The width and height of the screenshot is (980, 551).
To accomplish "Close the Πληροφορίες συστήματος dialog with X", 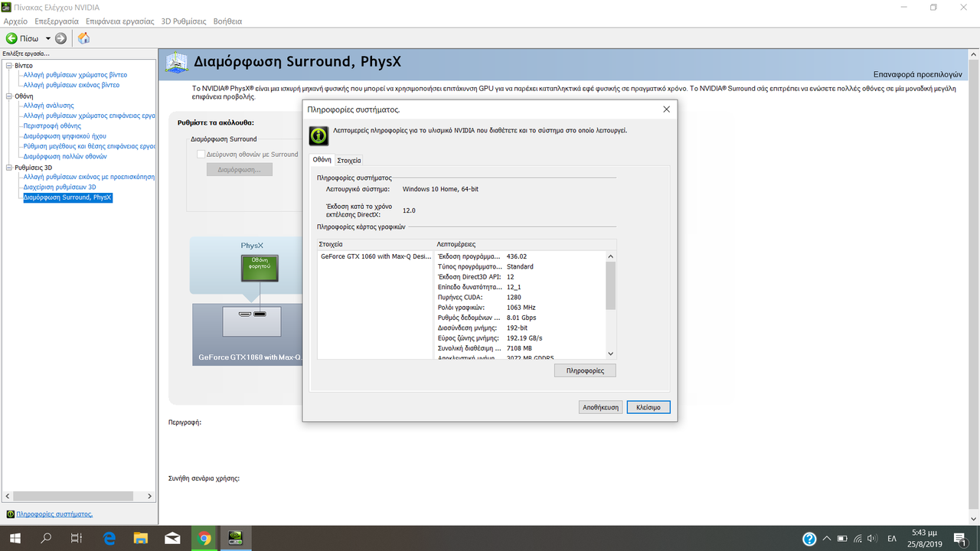I will coord(666,109).
